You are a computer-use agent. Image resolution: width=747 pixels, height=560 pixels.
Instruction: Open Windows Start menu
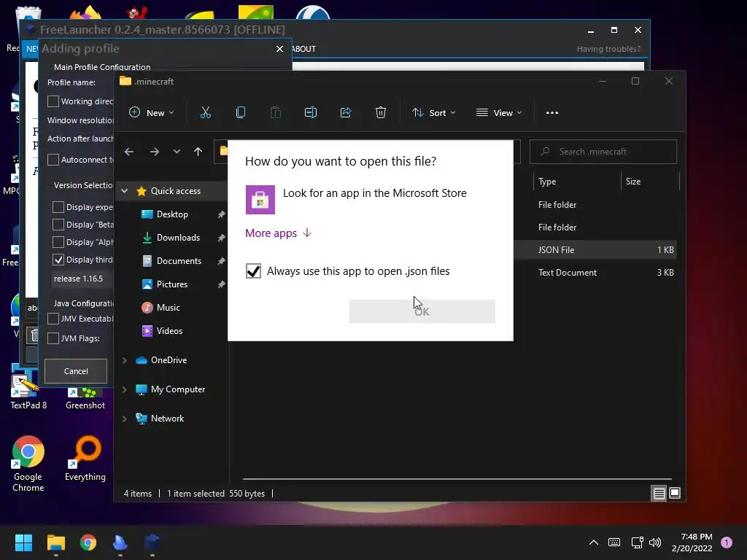tap(23, 542)
